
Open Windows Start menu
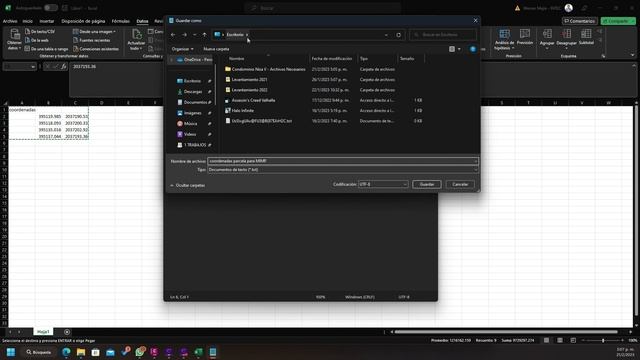click(11, 352)
